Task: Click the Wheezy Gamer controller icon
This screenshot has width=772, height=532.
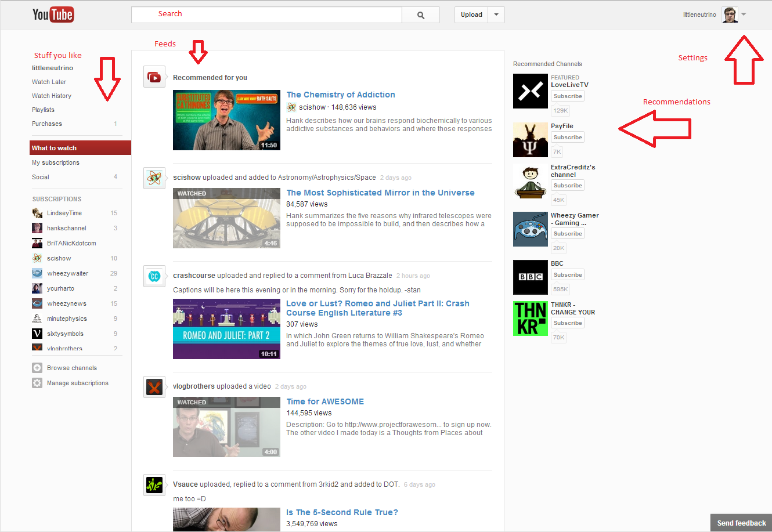Action: point(530,229)
